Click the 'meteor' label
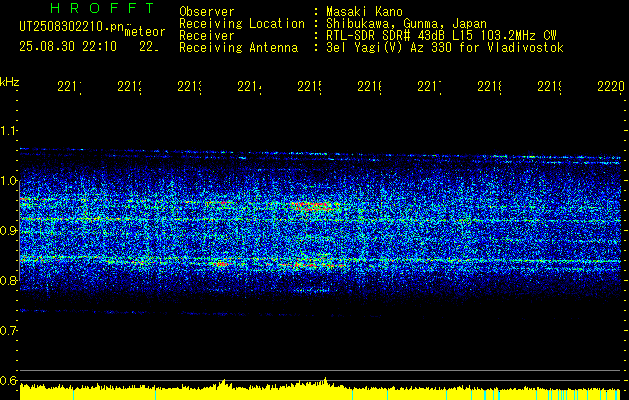This screenshot has height=400, width=629. click(x=145, y=32)
